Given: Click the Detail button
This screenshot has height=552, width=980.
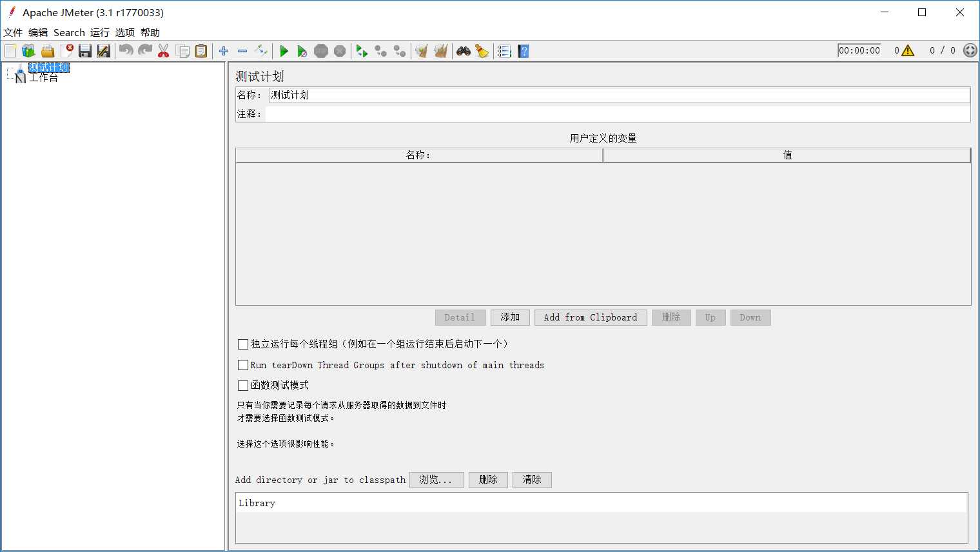Looking at the screenshot, I should 460,317.
